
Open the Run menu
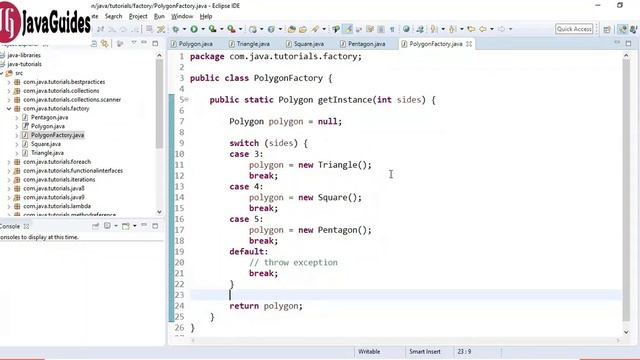coord(159,16)
